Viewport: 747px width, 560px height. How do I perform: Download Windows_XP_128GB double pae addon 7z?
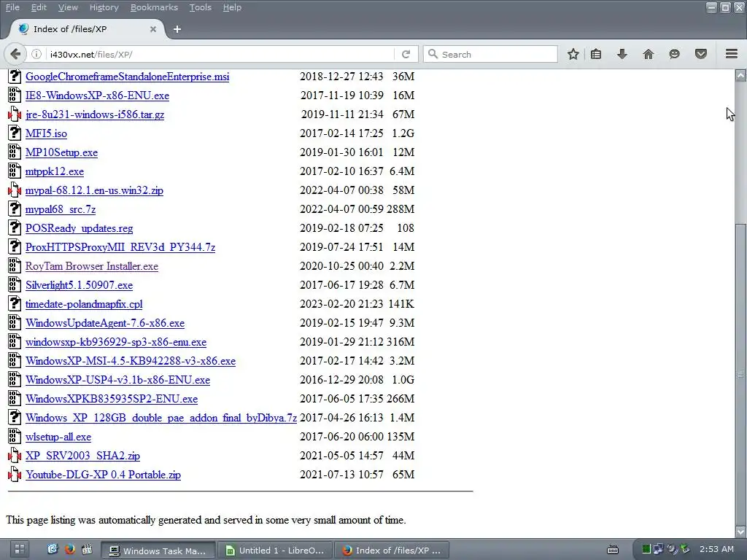coord(161,418)
